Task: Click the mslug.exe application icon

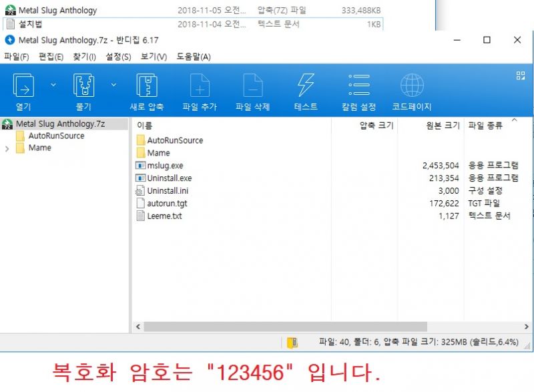Action: click(140, 166)
